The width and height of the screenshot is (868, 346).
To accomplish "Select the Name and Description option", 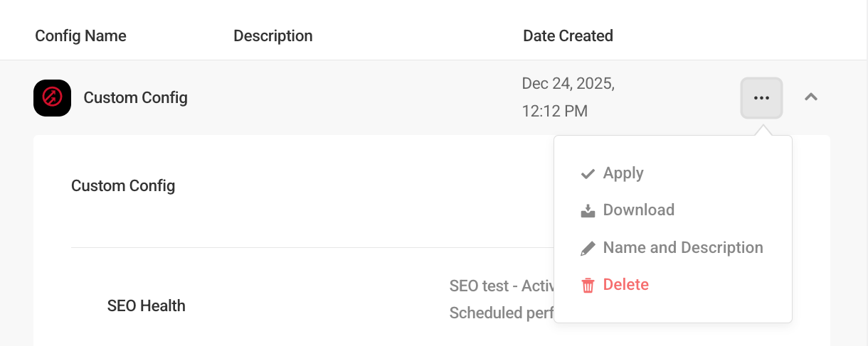I will [x=682, y=248].
